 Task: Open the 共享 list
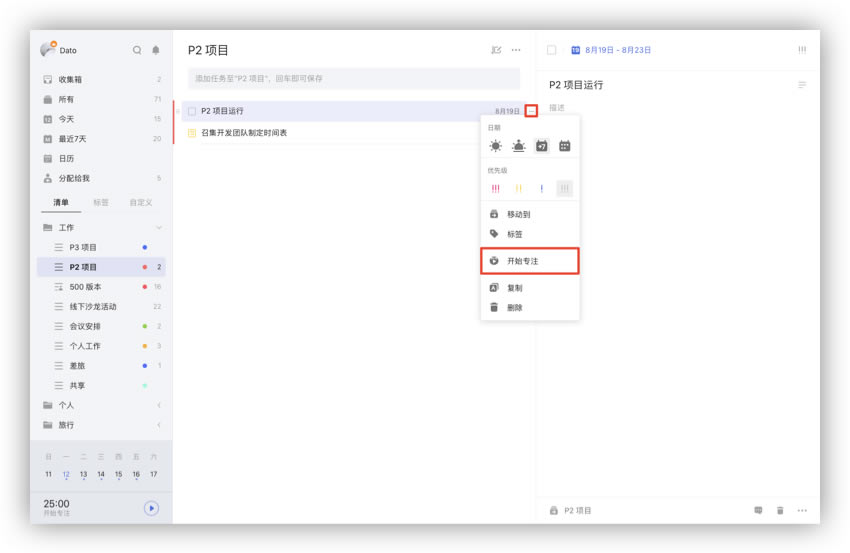pos(101,385)
